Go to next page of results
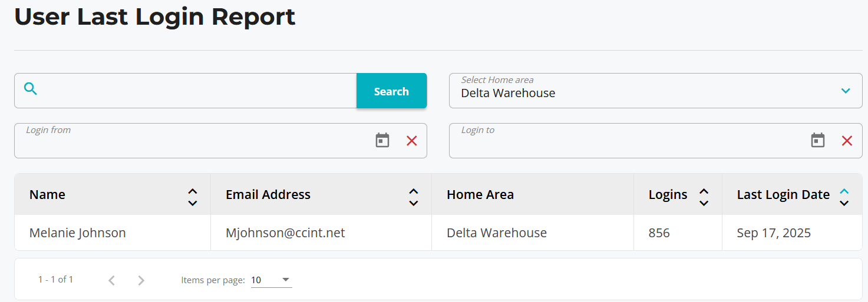 coord(141,280)
